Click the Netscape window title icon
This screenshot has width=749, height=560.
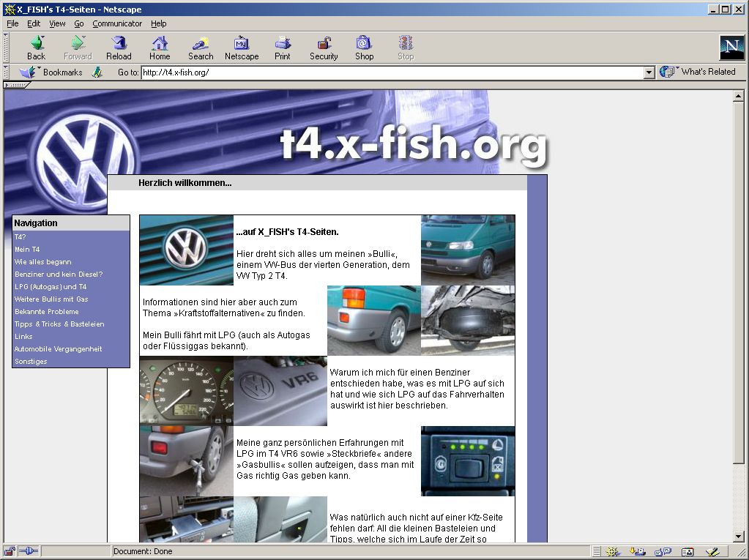pos(10,9)
